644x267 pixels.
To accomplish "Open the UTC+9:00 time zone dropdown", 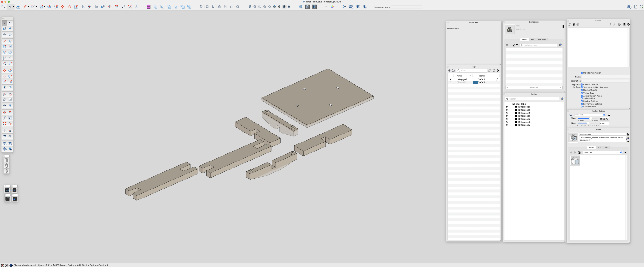I will click(x=590, y=115).
